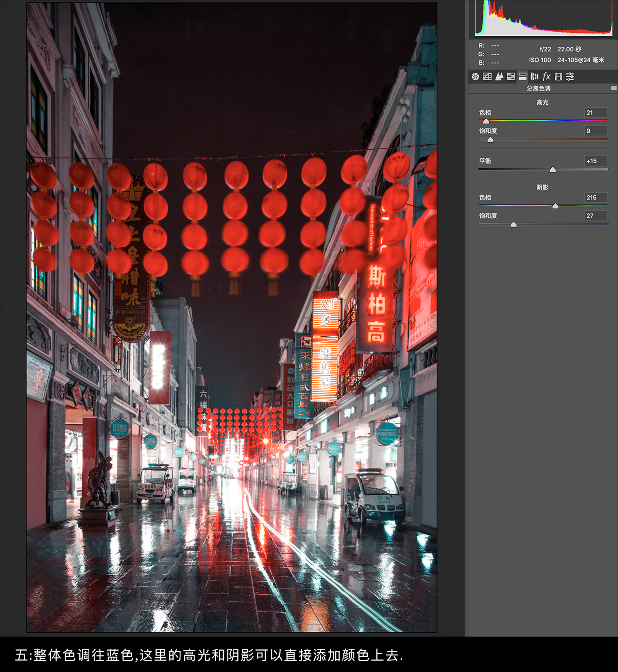618x672 pixels.
Task: Open the 分离色调 panel flyout menu
Action: click(614, 88)
